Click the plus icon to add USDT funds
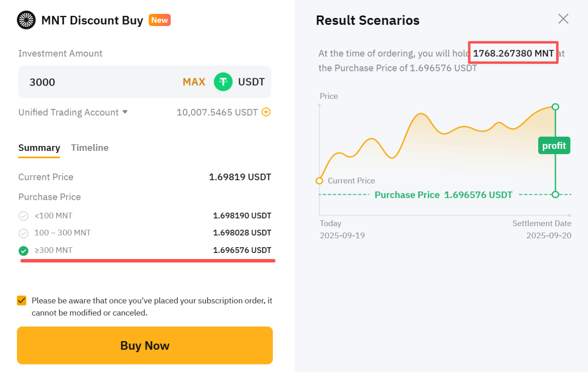 tap(266, 112)
